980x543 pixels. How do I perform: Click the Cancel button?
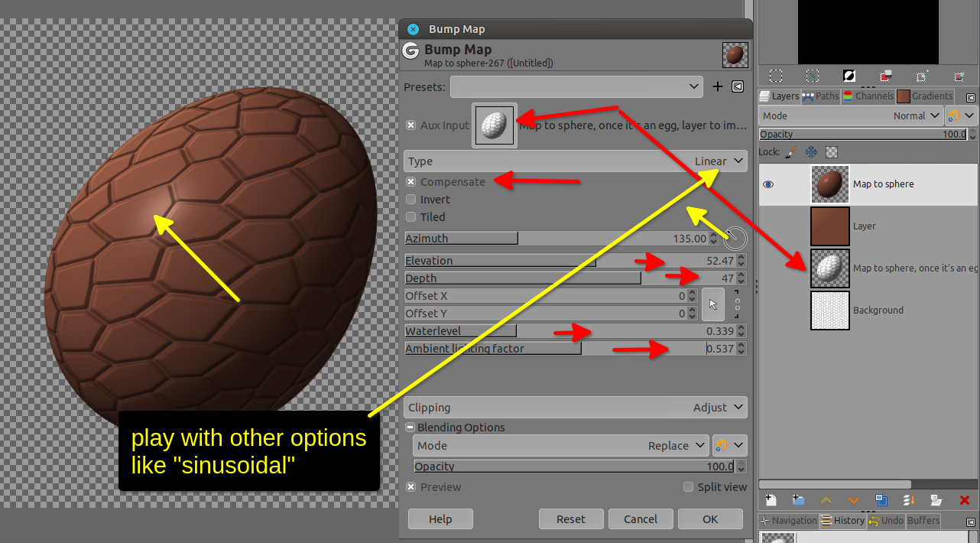click(641, 519)
